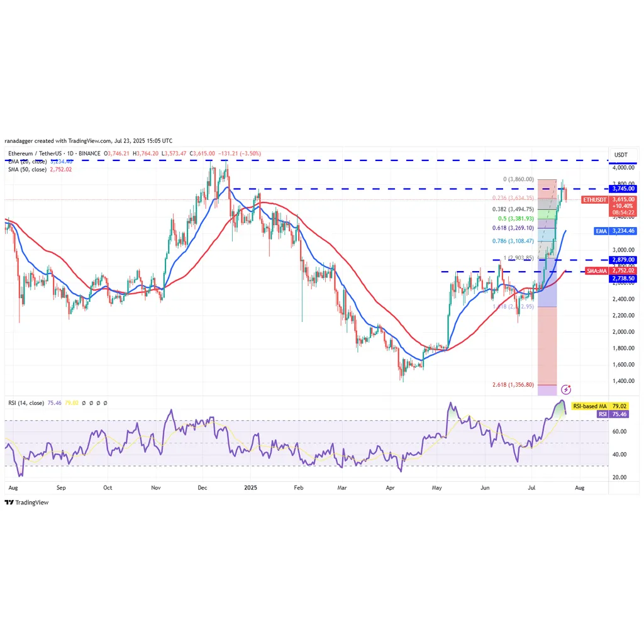
Task: Click the purple lightning bolt event icon
Action: click(566, 389)
